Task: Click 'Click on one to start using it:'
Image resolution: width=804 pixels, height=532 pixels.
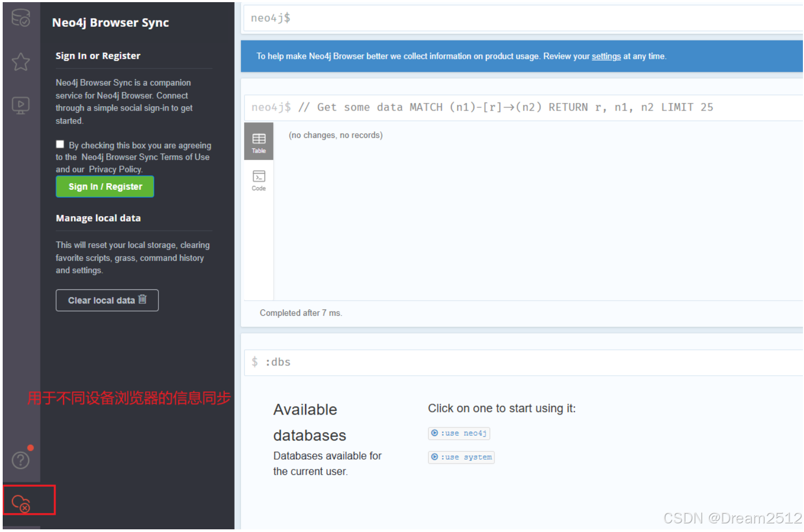Action: click(501, 409)
